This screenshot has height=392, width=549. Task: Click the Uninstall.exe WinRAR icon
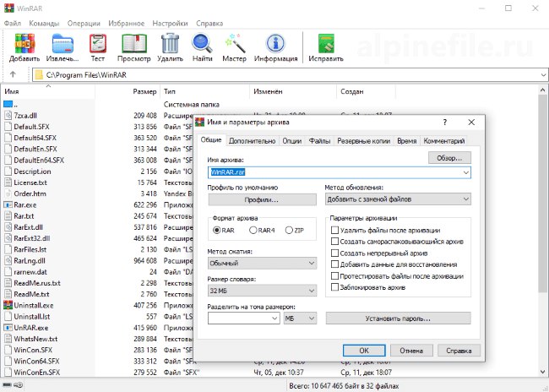tap(8, 305)
